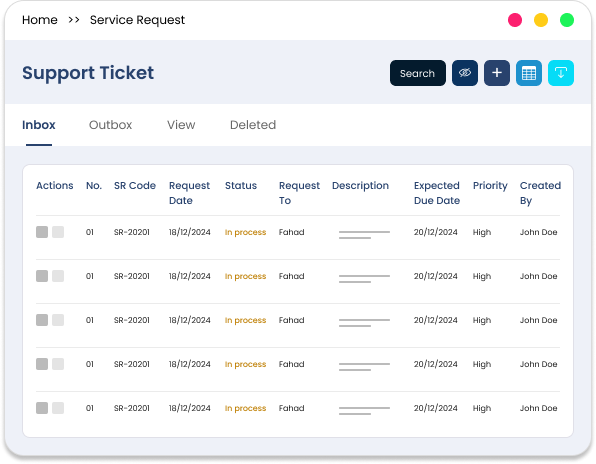Click SR Code column header
The image size is (596, 464).
point(135,185)
